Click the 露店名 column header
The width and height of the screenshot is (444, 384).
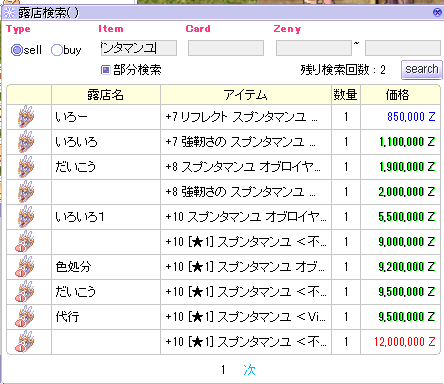click(106, 95)
